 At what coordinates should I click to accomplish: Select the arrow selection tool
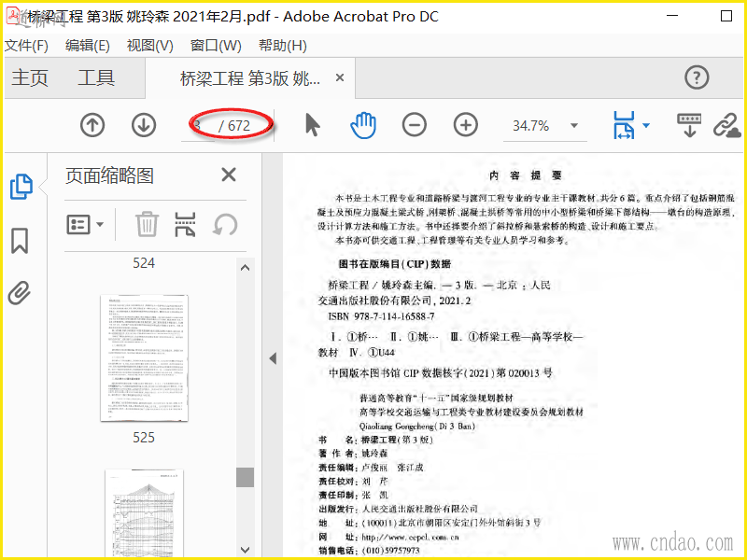coord(313,125)
